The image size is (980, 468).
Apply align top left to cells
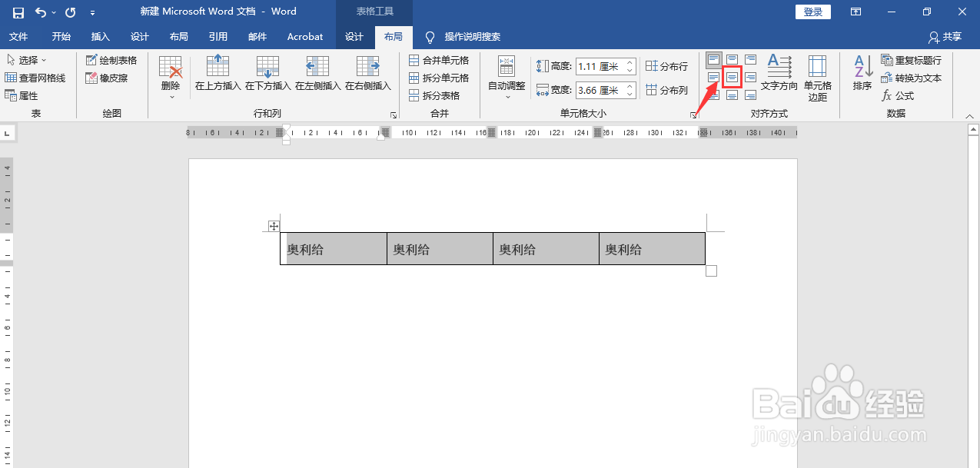(713, 59)
